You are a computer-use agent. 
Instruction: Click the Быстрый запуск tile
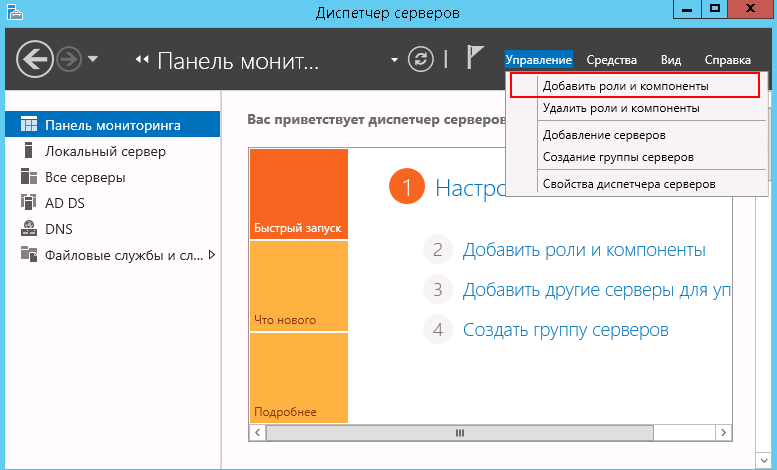click(x=299, y=194)
